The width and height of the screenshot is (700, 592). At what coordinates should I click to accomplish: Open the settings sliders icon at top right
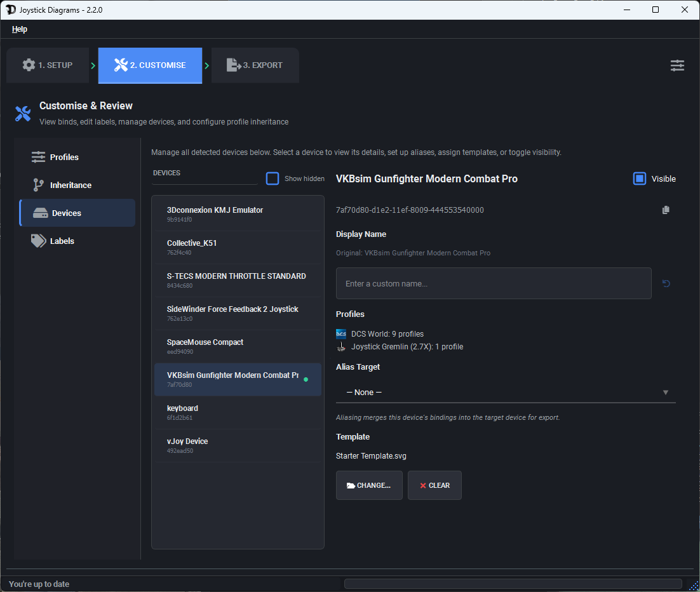coord(676,65)
